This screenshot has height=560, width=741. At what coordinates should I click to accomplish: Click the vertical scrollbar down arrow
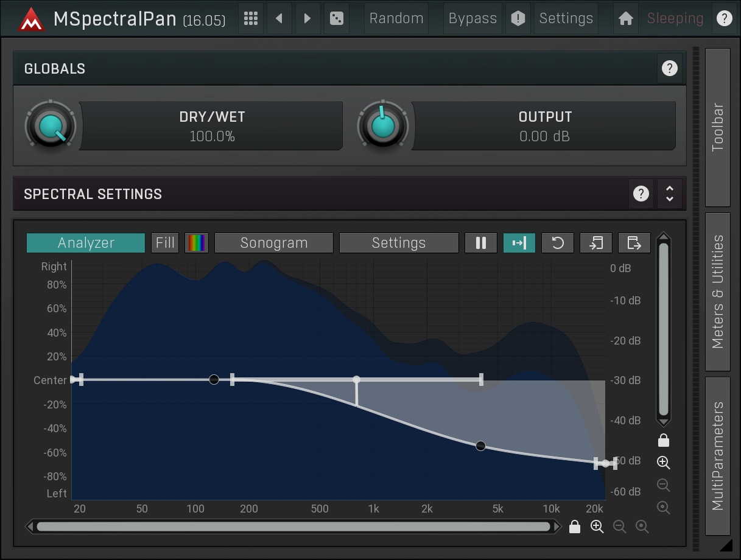pos(664,421)
